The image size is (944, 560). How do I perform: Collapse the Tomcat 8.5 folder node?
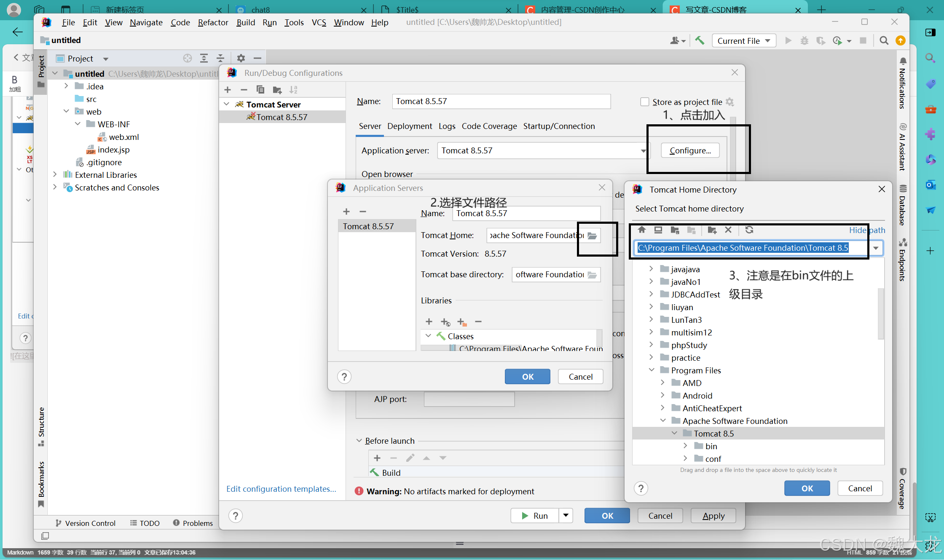[x=674, y=433]
